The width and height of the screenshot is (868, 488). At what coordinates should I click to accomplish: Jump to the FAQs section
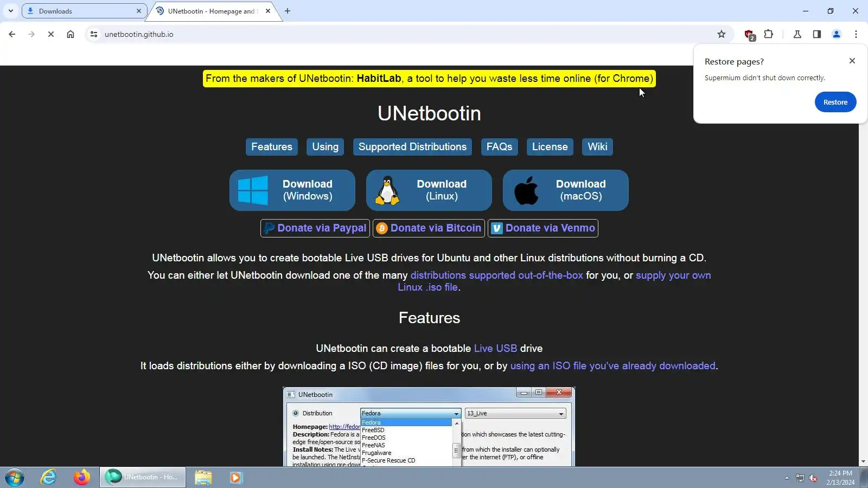click(499, 147)
